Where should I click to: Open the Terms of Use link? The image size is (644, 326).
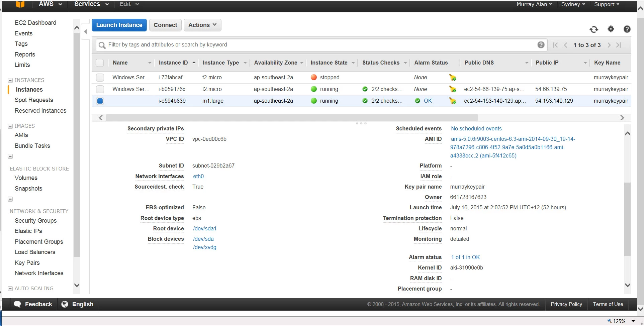coord(608,304)
